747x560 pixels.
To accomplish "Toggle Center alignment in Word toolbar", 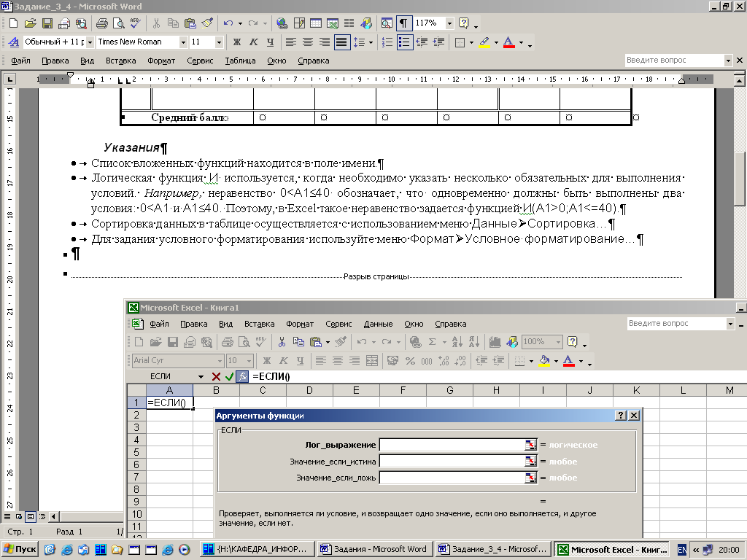I will pos(308,42).
